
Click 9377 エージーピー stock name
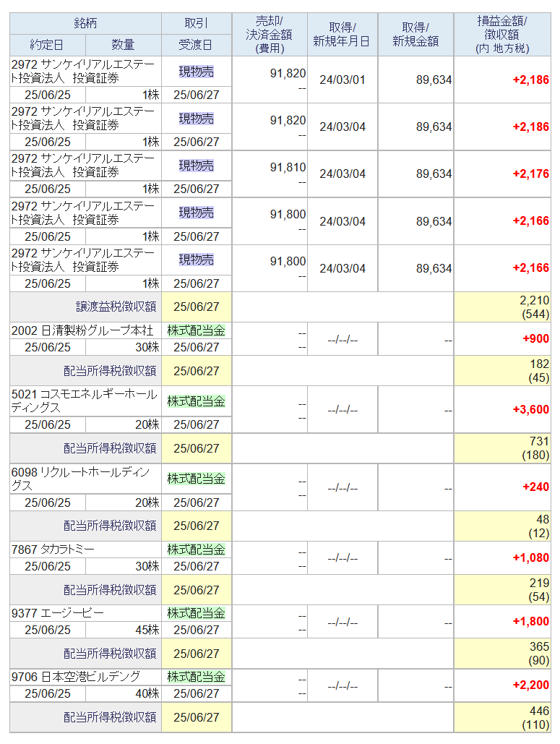57,613
